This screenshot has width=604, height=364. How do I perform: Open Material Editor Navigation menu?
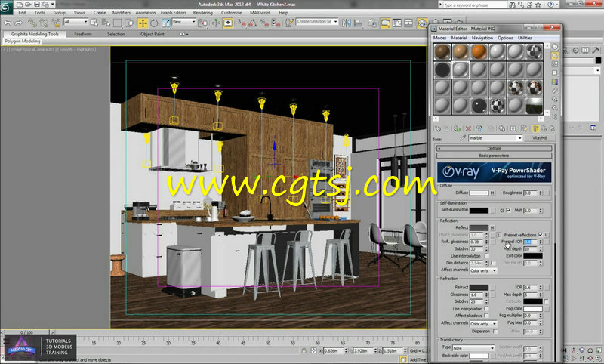point(482,38)
